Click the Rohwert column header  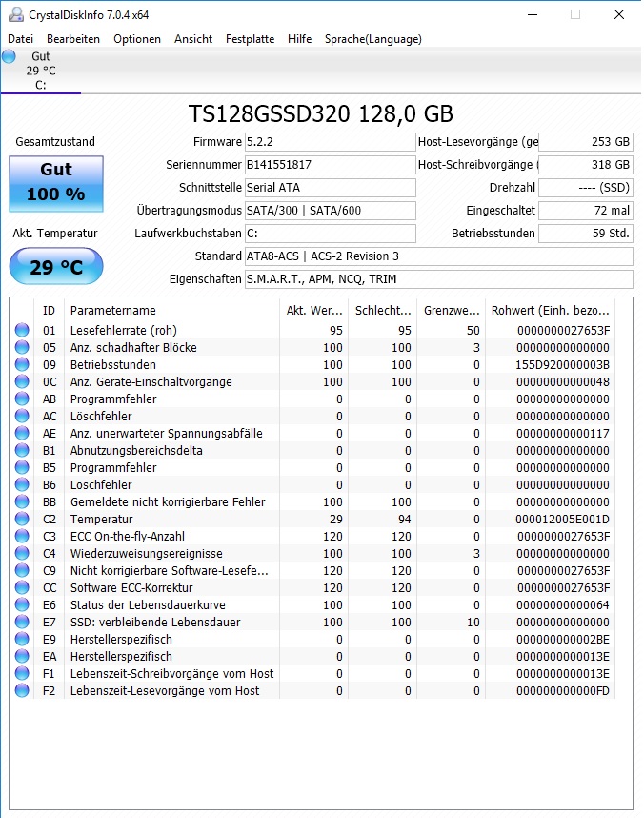click(550, 311)
